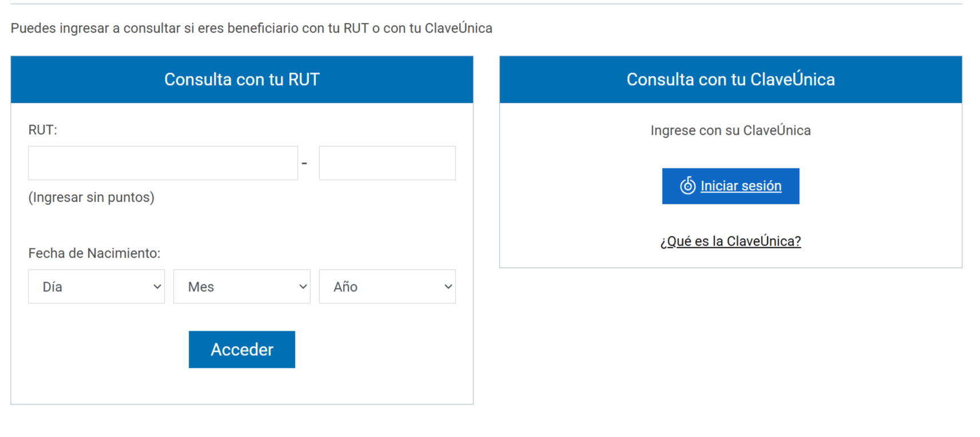Click the Fecha de Nacimiento: label
This screenshot has height=437, width=980.
(x=94, y=253)
